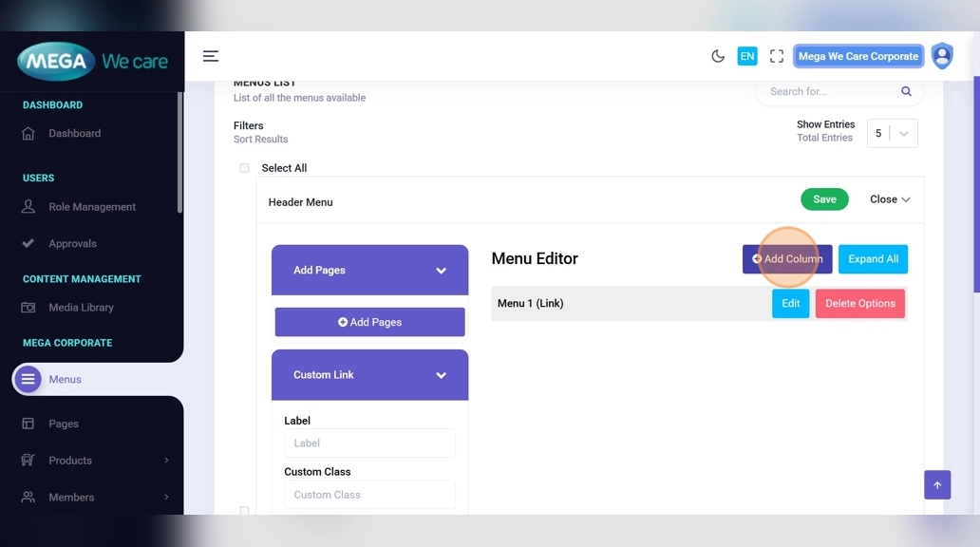The width and height of the screenshot is (980, 547).
Task: Check the Select All checkbox
Action: click(244, 168)
